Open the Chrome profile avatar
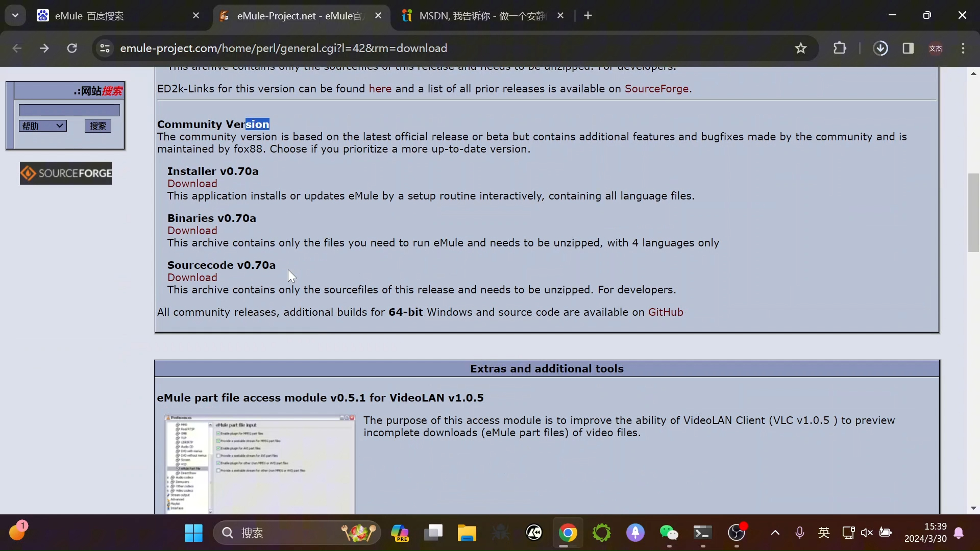 pyautogui.click(x=936, y=48)
